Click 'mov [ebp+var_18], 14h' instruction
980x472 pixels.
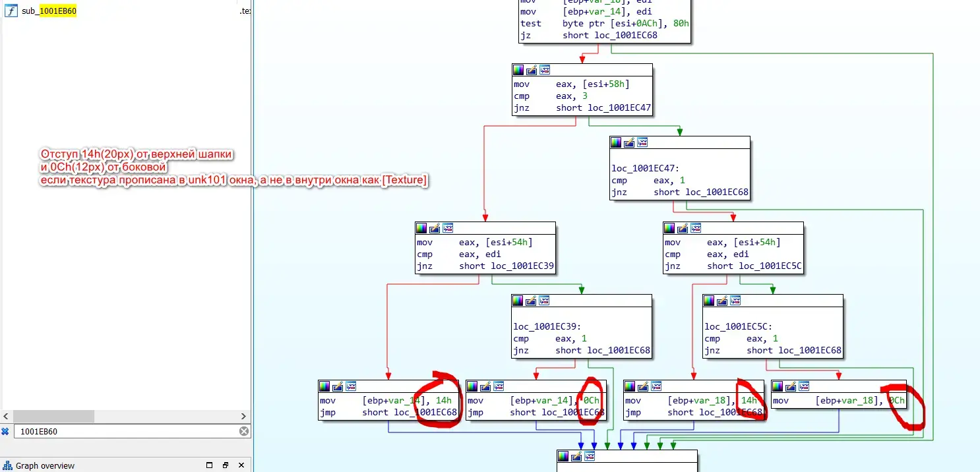tap(691, 401)
